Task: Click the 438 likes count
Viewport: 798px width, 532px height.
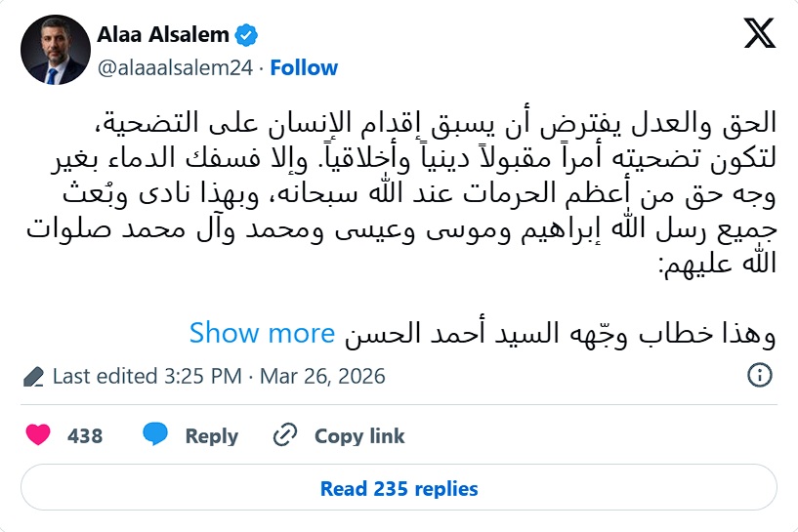Action: (x=85, y=436)
